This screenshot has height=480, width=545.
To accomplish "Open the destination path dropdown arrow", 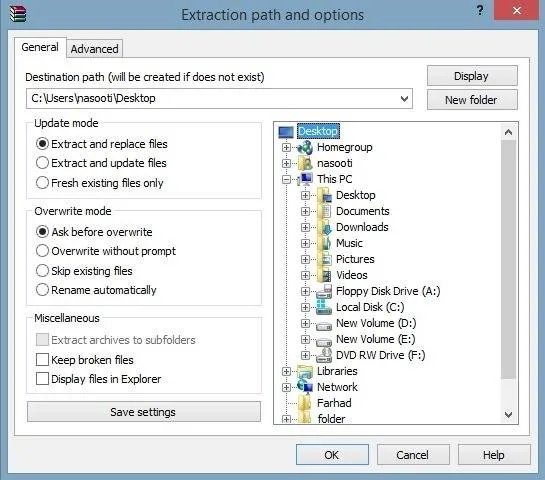I will click(404, 99).
